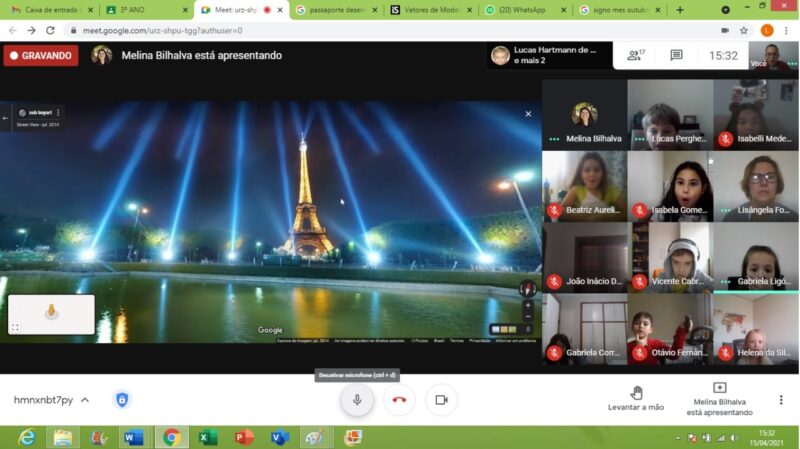
Task: Expand meeting details hmnxnbt7py chevron
Action: (x=85, y=400)
